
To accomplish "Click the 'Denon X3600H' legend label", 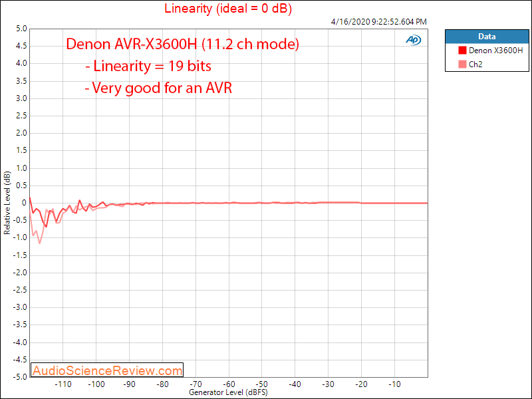I will [x=495, y=51].
